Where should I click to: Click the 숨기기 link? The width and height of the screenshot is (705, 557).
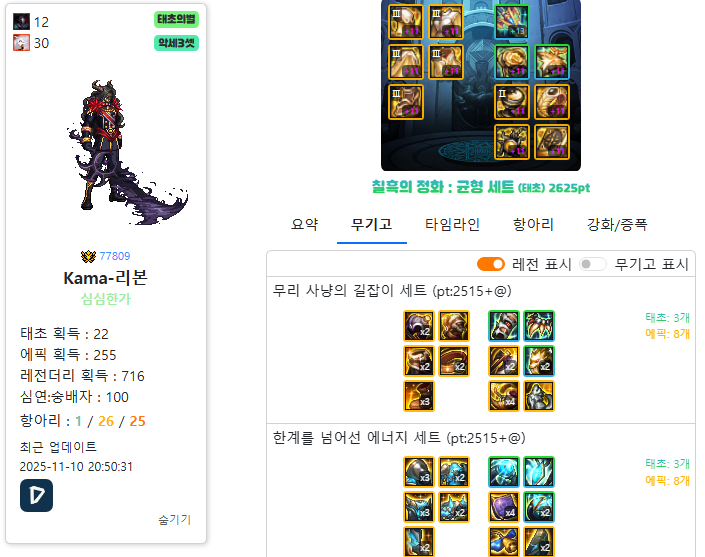pos(174,520)
